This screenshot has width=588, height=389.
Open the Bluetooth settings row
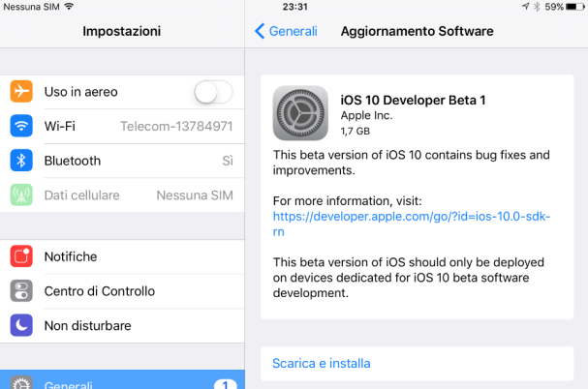(122, 161)
